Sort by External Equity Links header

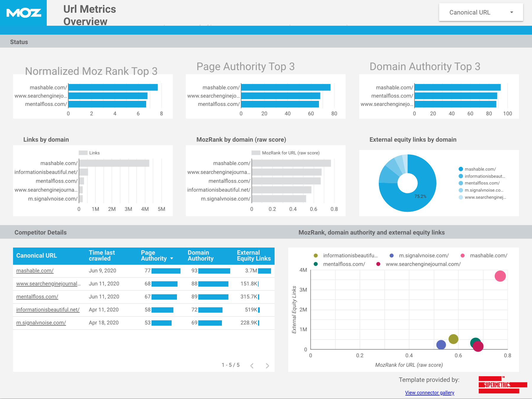[254, 256]
